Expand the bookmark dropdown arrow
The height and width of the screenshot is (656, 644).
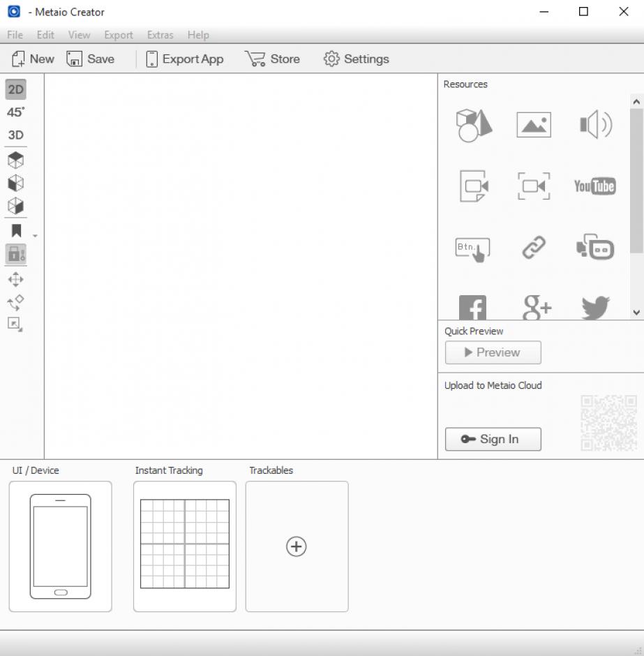pyautogui.click(x=35, y=236)
